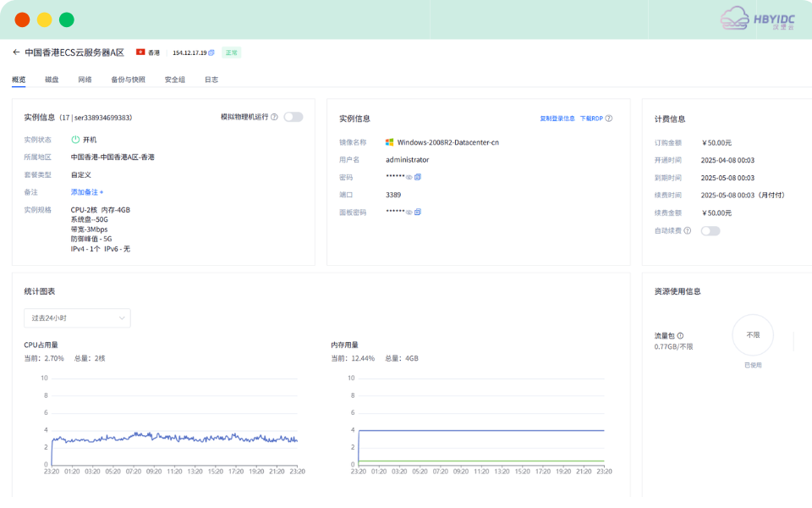Click help icon next to 下载RDP
This screenshot has height=508, width=812.
click(609, 119)
